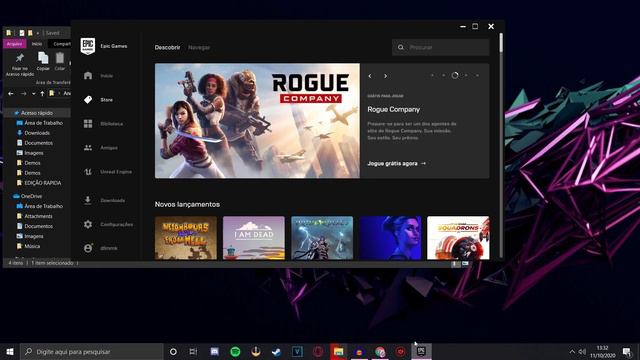This screenshot has width=640, height=360.
Task: Click the Jogue grátis agora link
Action: tap(396, 163)
